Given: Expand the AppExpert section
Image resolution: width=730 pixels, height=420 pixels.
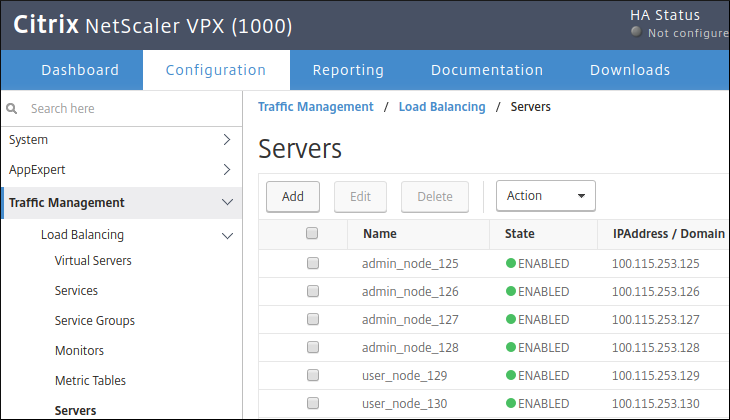Looking at the screenshot, I should point(227,170).
